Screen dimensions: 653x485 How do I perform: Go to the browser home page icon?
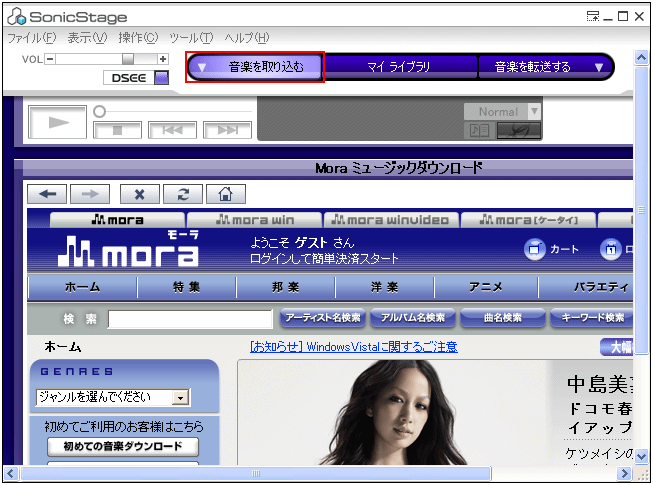[x=226, y=194]
